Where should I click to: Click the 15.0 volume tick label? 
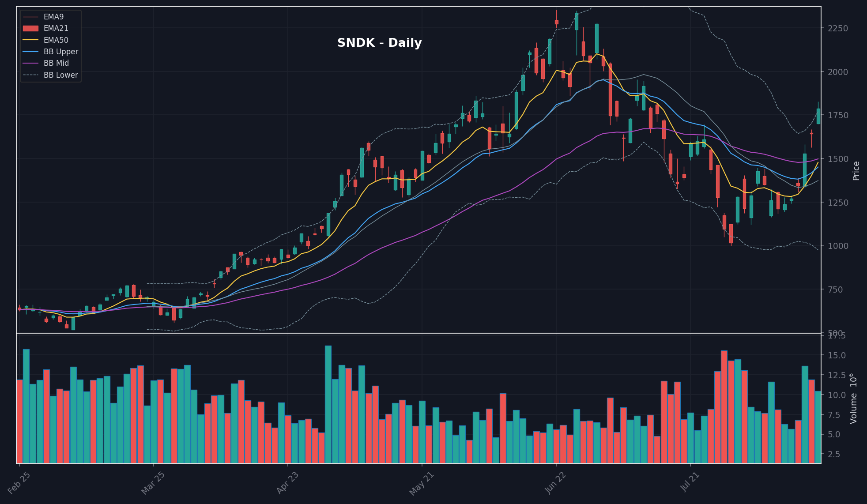(x=837, y=355)
